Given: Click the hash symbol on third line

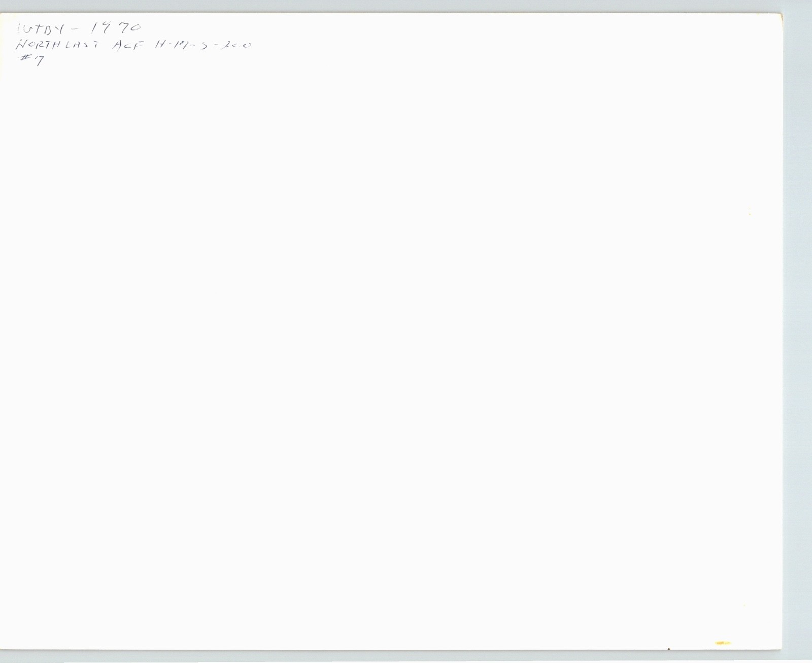Looking at the screenshot, I should coord(24,58).
